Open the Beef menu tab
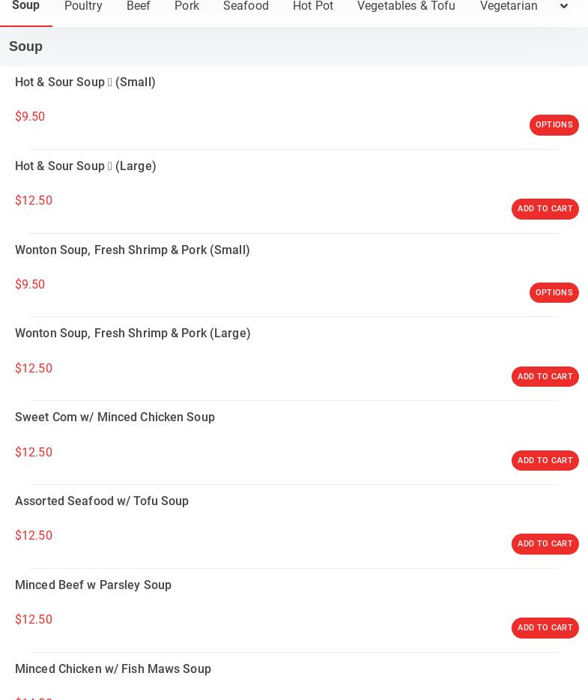This screenshot has width=588, height=700. [139, 7]
